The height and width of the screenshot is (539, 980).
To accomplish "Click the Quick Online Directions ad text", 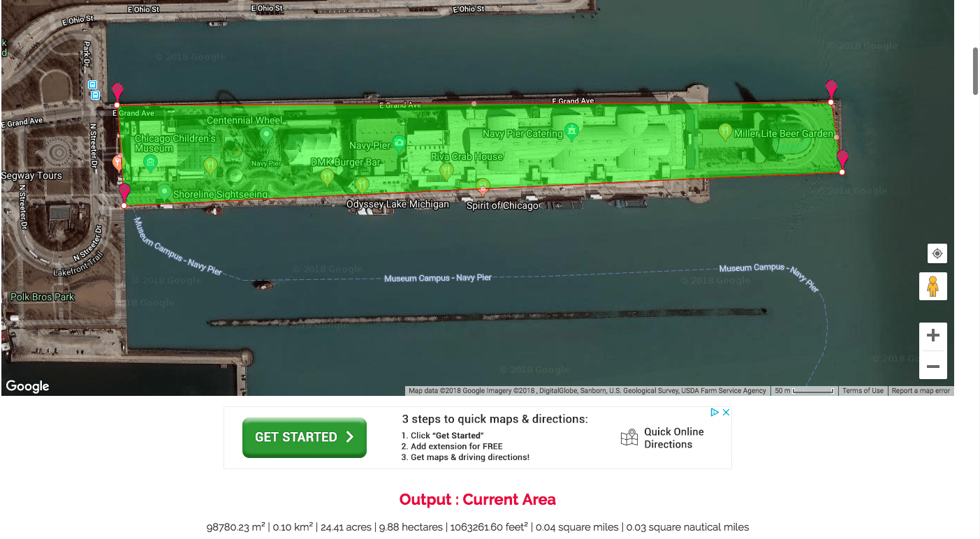I will pos(674,438).
